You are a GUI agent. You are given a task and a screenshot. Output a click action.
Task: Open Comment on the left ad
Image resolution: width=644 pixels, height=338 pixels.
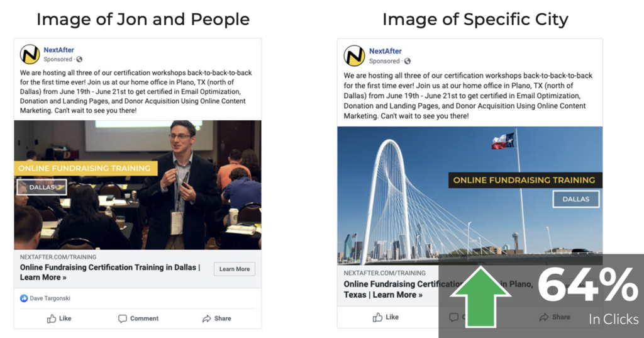(138, 318)
